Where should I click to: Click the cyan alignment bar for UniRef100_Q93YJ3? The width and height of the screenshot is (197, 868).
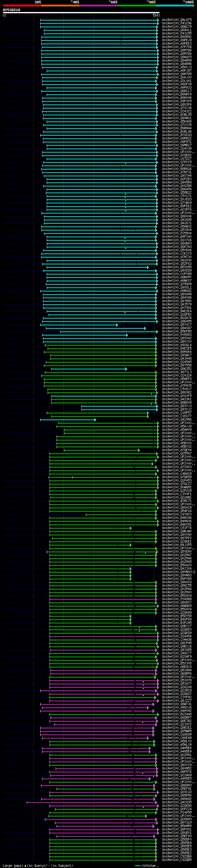coord(119,406)
